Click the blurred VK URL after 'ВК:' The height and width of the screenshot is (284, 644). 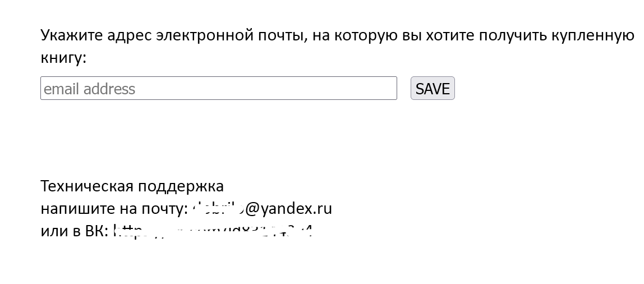pyautogui.click(x=213, y=231)
